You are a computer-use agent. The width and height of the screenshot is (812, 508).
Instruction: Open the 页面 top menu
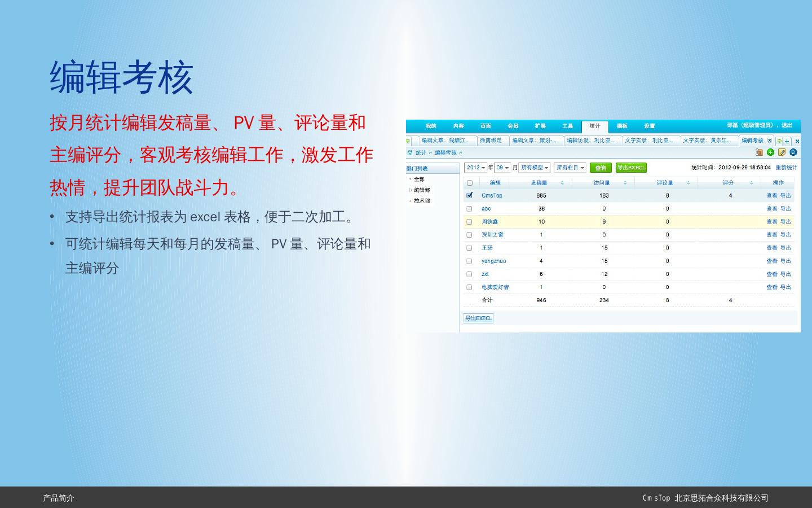click(x=486, y=126)
